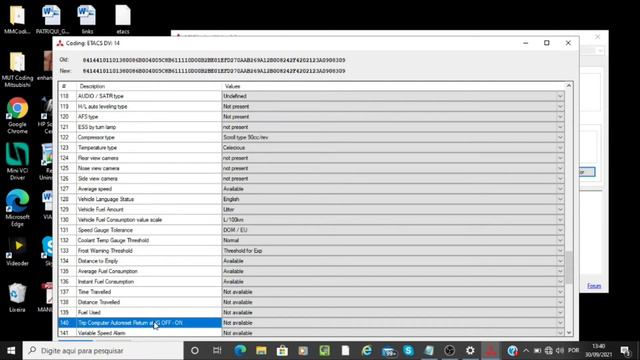Click the taskbar search box
The image size is (640, 360).
pos(103,351)
